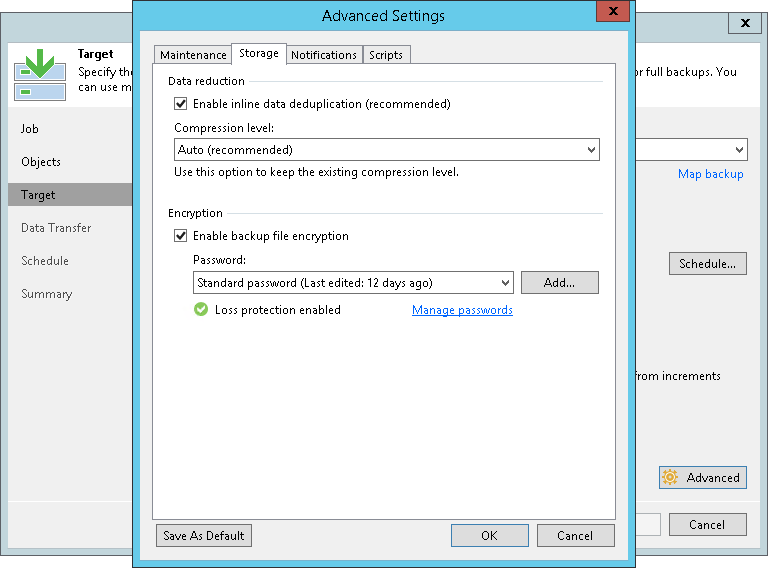
Task: Click Cancel in Advanced Settings dialog
Action: tap(575, 536)
